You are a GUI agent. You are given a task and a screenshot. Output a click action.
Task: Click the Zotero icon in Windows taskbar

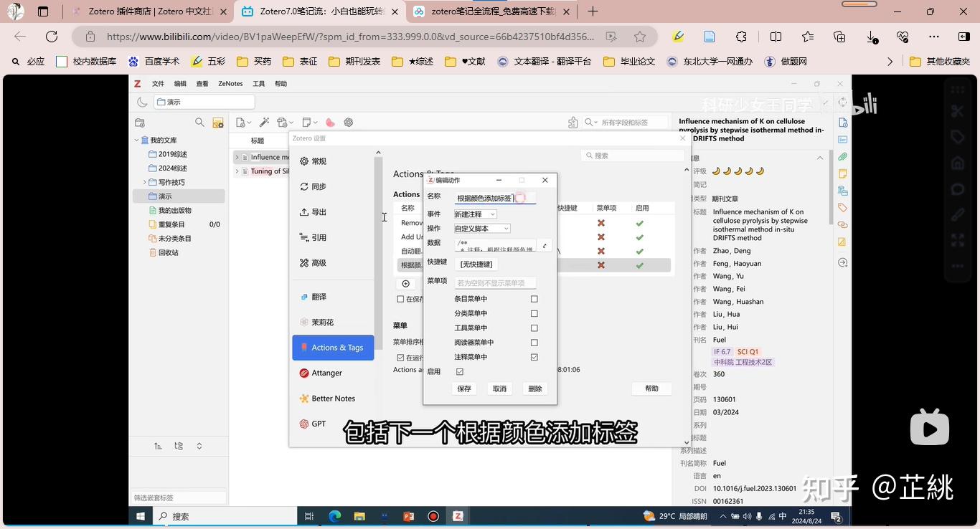pos(458,516)
